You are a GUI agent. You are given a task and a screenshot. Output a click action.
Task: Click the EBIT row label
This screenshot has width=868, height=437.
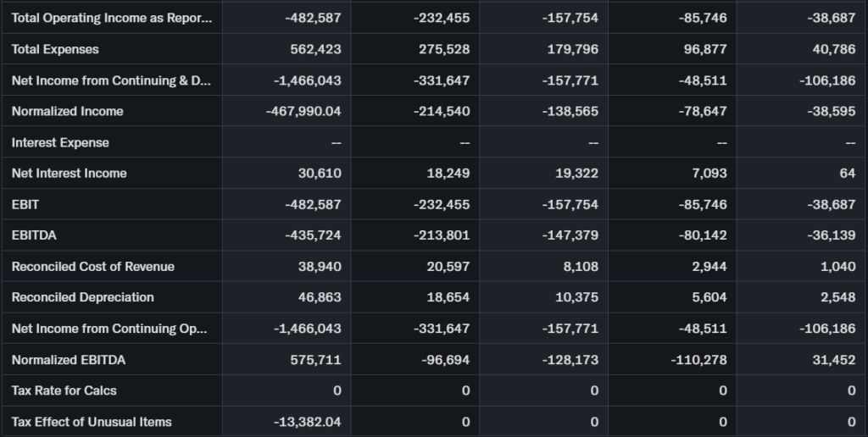25,204
